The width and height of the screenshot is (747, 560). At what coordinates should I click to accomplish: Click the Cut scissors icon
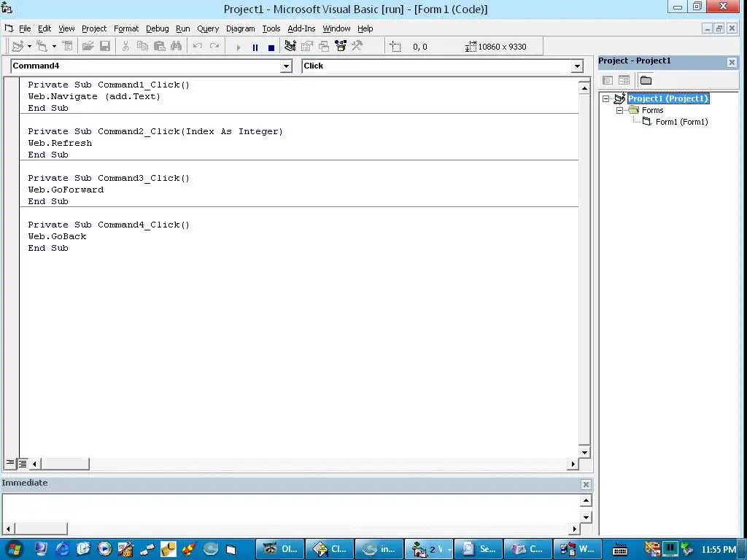pyautogui.click(x=125, y=46)
